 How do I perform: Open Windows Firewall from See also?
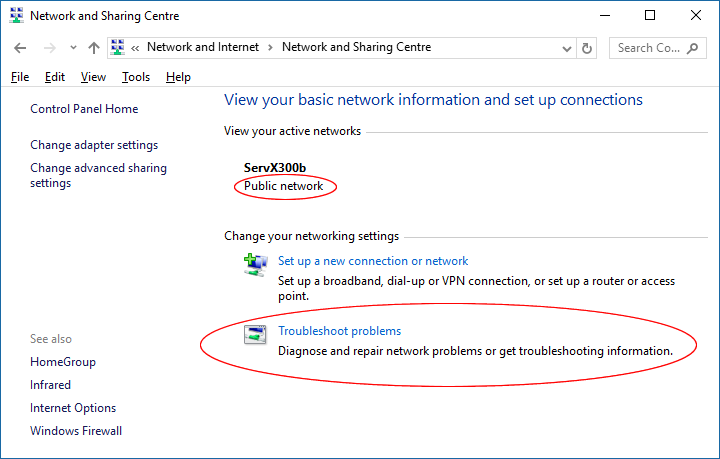click(x=76, y=431)
